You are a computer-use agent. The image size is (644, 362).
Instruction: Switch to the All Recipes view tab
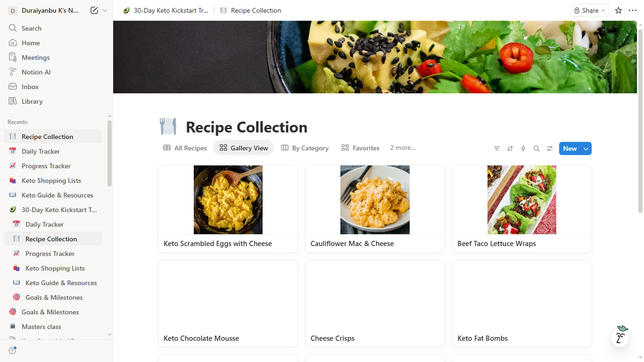(185, 148)
